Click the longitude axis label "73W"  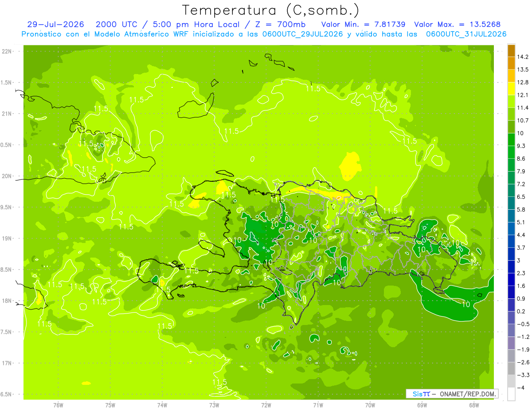tap(214, 405)
